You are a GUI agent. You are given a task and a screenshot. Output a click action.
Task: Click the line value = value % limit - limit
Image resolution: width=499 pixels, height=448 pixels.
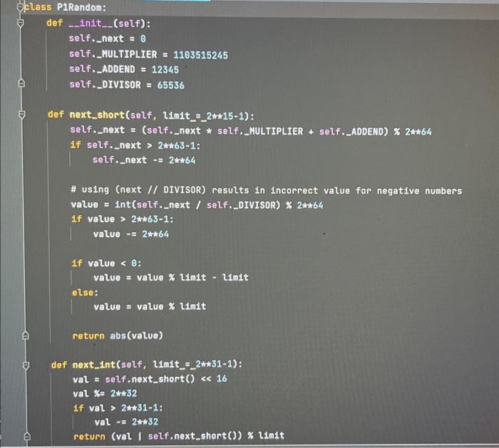171,277
